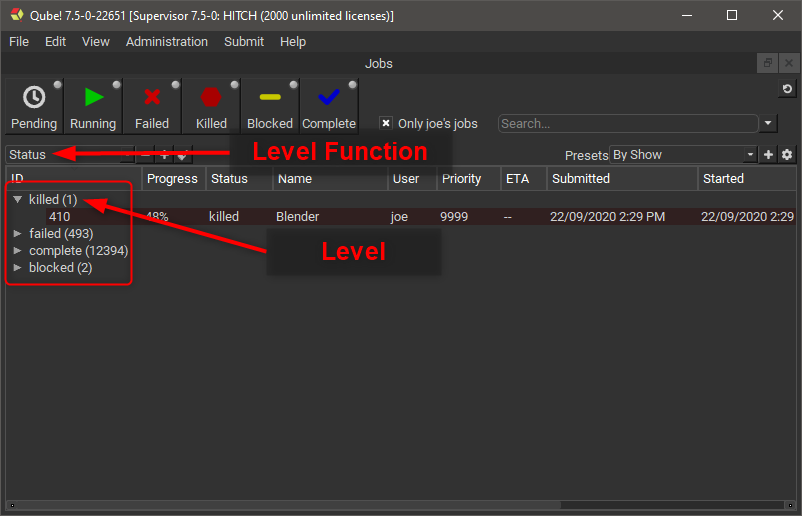Image resolution: width=802 pixels, height=516 pixels.
Task: Open presets gear settings icon
Action: (787, 155)
